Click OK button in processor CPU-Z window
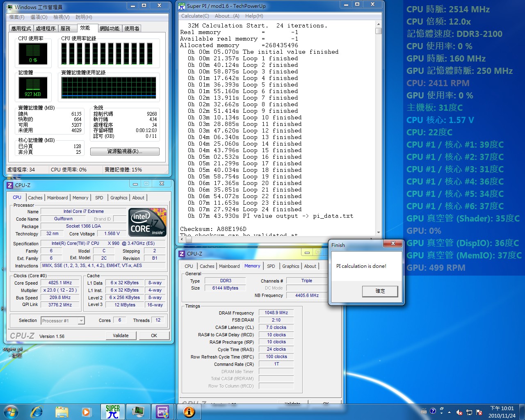 (x=154, y=336)
